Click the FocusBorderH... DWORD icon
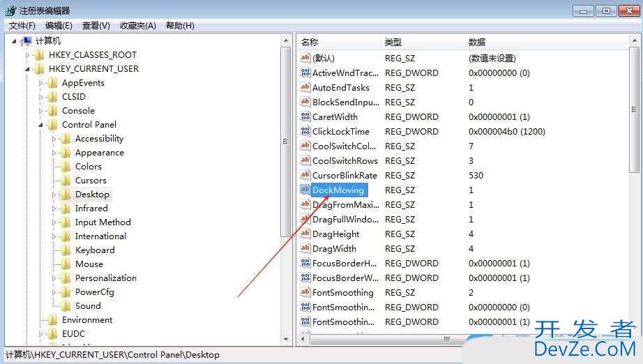The width and height of the screenshot is (643, 364). pyautogui.click(x=305, y=263)
